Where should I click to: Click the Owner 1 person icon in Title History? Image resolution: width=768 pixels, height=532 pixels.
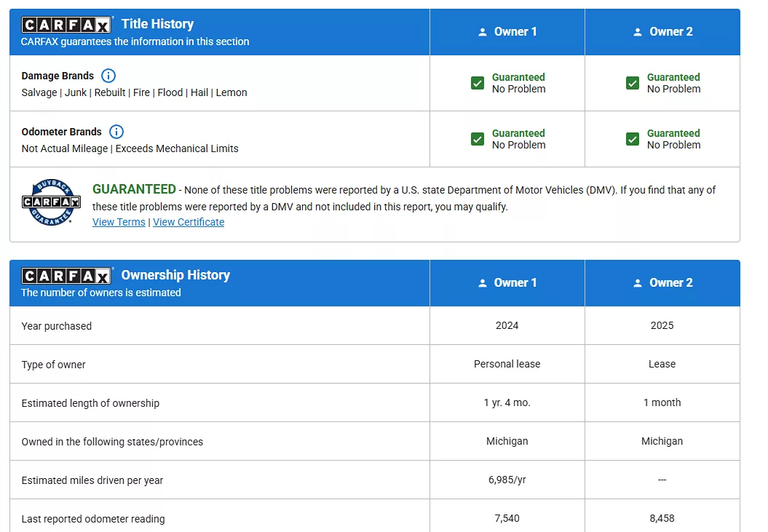pos(482,32)
